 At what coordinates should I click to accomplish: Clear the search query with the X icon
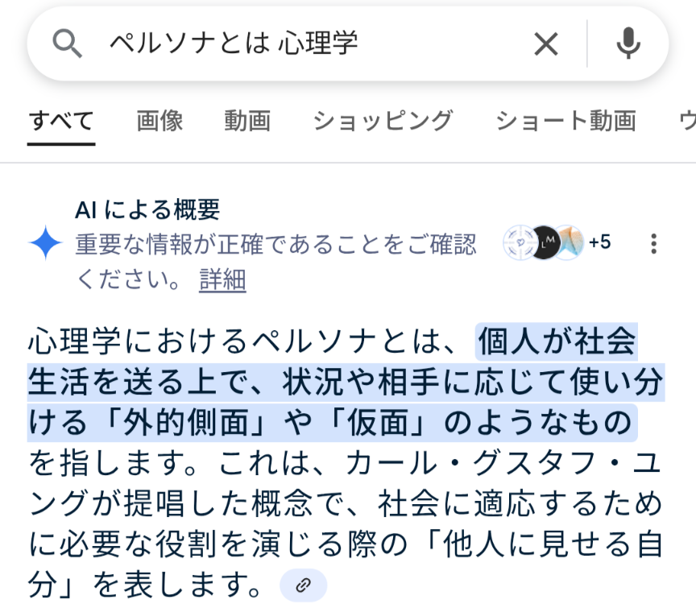point(546,44)
